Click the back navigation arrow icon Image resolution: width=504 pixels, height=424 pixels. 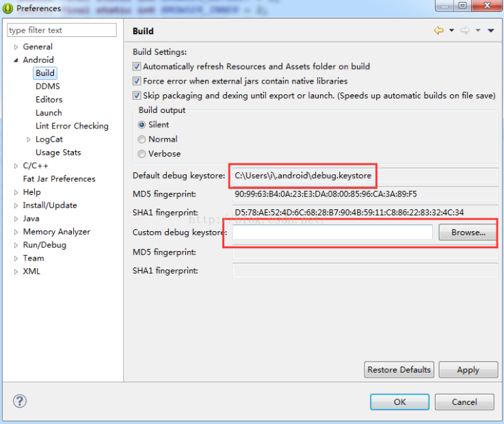pyautogui.click(x=438, y=31)
